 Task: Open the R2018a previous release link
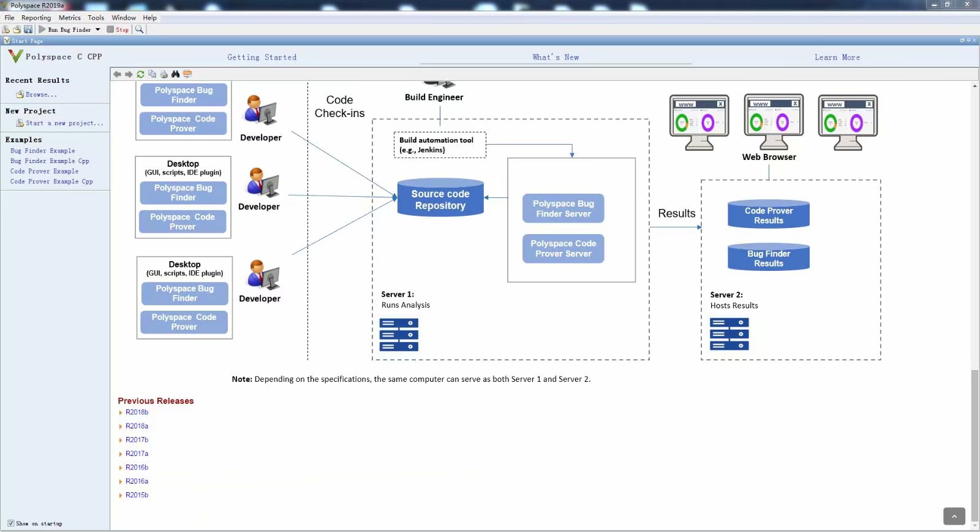pos(137,426)
